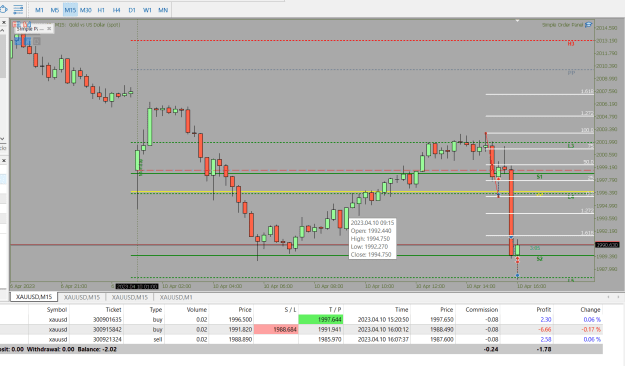The height and width of the screenshot is (366, 625).
Task: Select trade row with ticket 300921324
Action: [x=301, y=339]
